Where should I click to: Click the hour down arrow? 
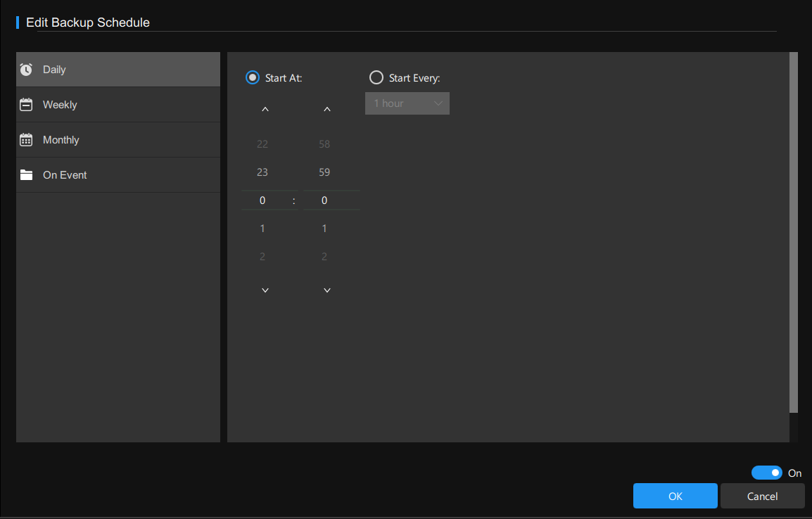[x=265, y=290]
